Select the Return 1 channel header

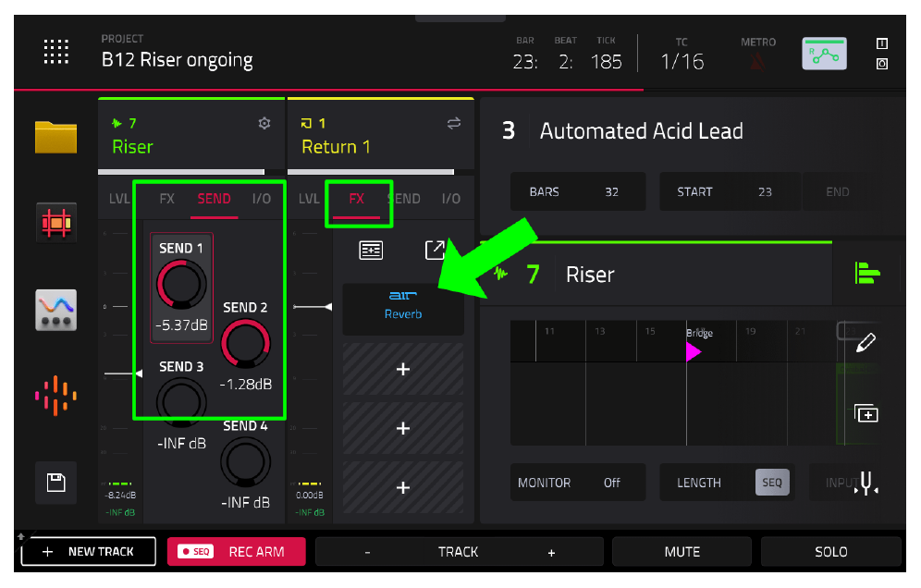(x=381, y=134)
